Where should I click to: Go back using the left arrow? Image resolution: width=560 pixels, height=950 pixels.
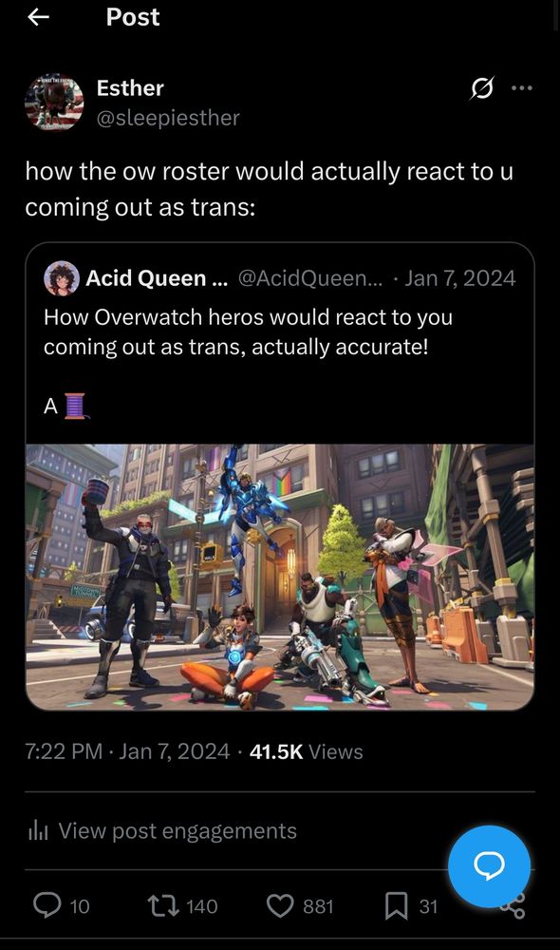coord(38,17)
